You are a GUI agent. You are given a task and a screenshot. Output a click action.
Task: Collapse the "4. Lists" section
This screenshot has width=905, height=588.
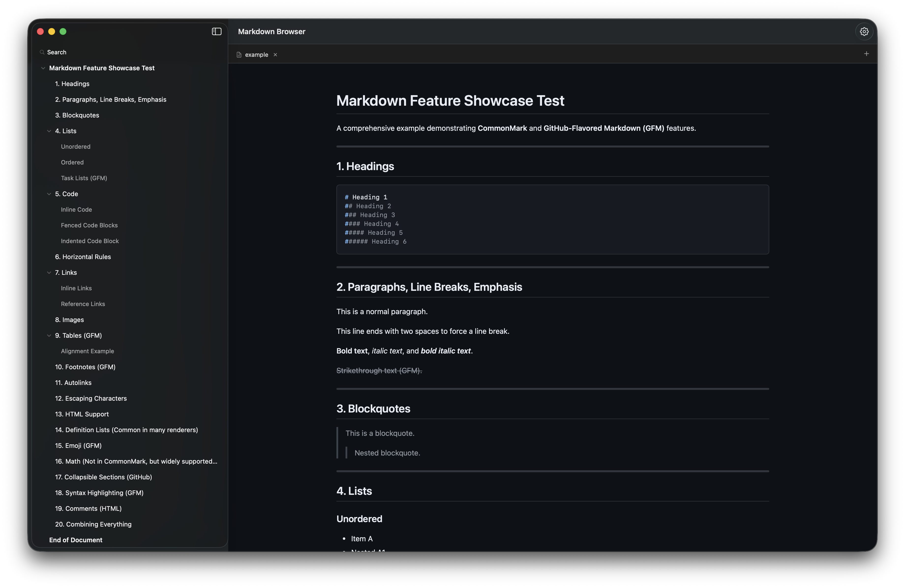pyautogui.click(x=49, y=131)
